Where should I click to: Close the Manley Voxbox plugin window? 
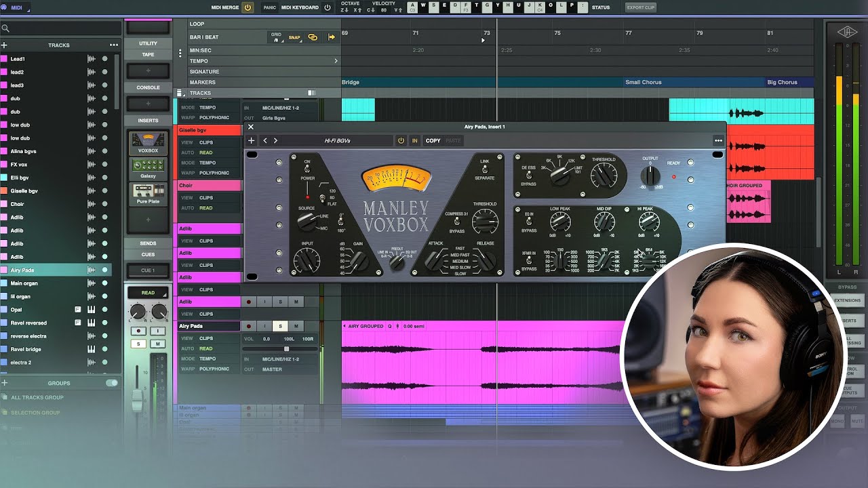click(x=251, y=127)
